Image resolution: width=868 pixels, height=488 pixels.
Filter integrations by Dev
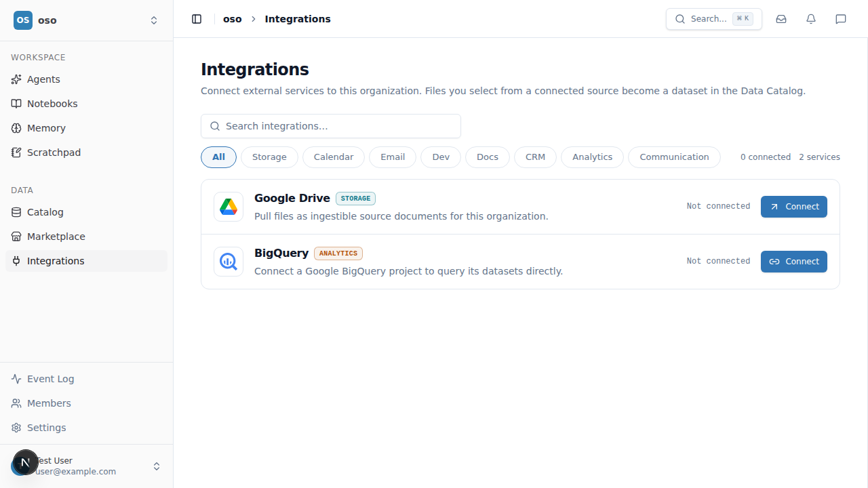[x=441, y=157]
